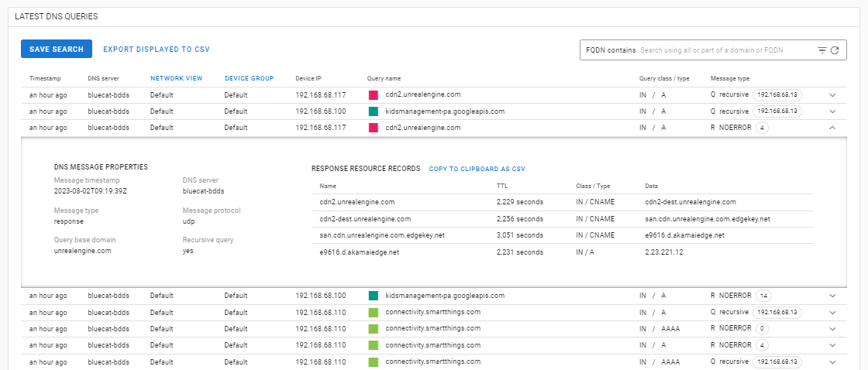Click the 192.168.68.13 badge in first row
The image size is (868, 370).
[x=777, y=95]
